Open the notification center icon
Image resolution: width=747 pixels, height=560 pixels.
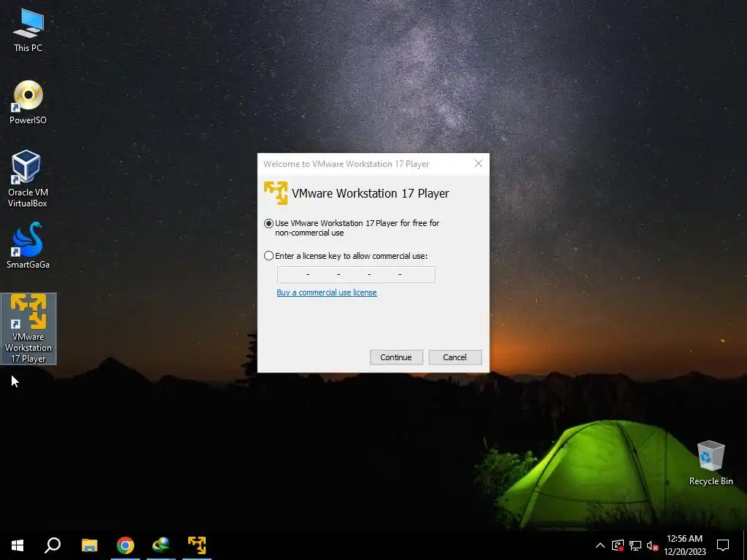(723, 545)
